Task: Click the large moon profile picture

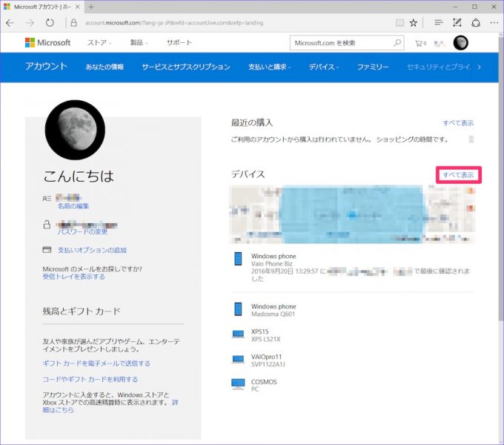Action: [x=75, y=130]
